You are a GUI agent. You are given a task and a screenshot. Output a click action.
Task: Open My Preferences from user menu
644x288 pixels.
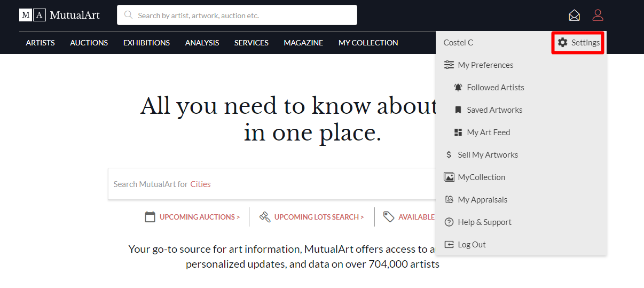pyautogui.click(x=485, y=65)
